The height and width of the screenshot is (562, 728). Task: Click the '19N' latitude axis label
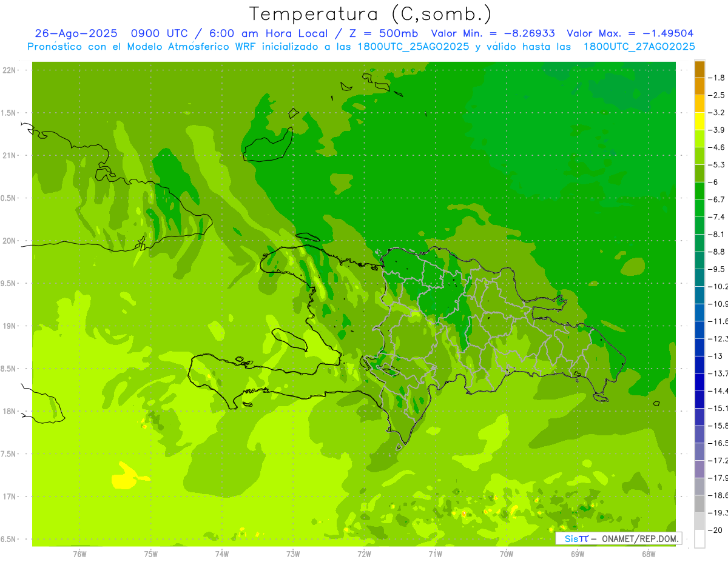tap(9, 326)
